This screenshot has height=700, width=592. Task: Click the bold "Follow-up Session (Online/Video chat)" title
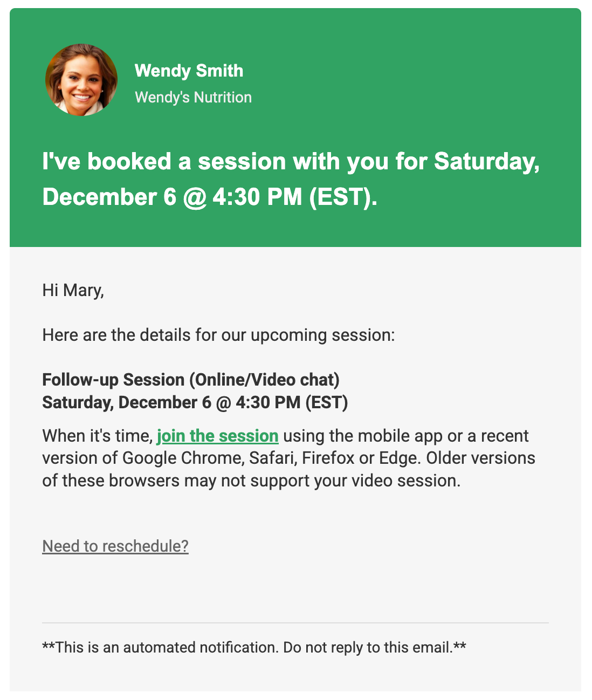pos(191,380)
